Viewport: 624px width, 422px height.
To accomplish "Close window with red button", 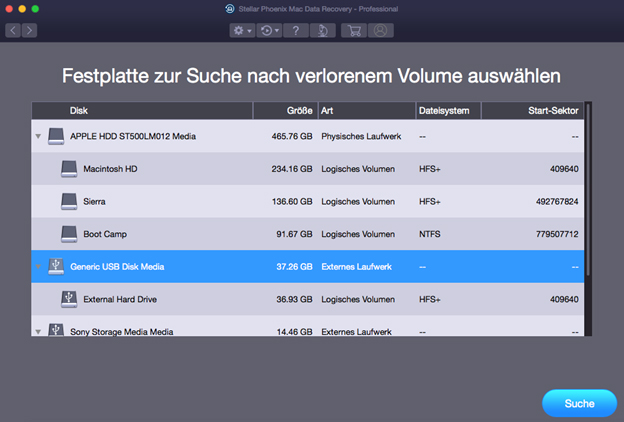I will 9,9.
